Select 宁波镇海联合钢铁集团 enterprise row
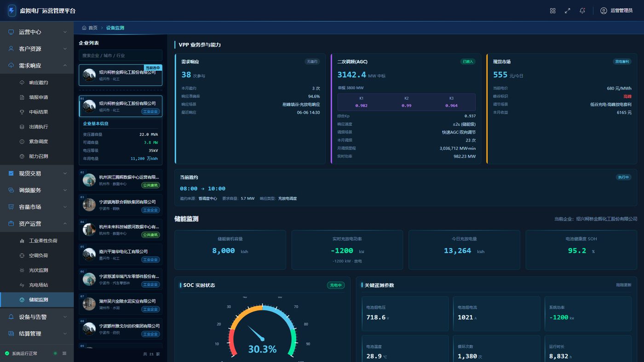Screen dimensions: 644x362 coord(121,205)
